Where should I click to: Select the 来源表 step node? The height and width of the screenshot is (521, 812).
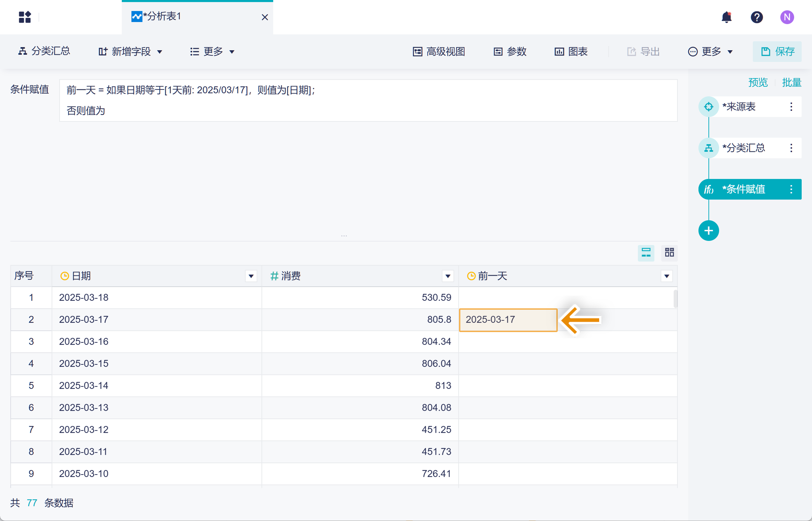point(738,107)
